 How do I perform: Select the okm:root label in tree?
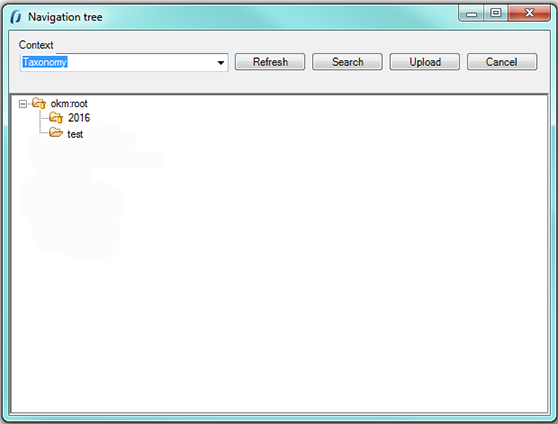pos(69,104)
